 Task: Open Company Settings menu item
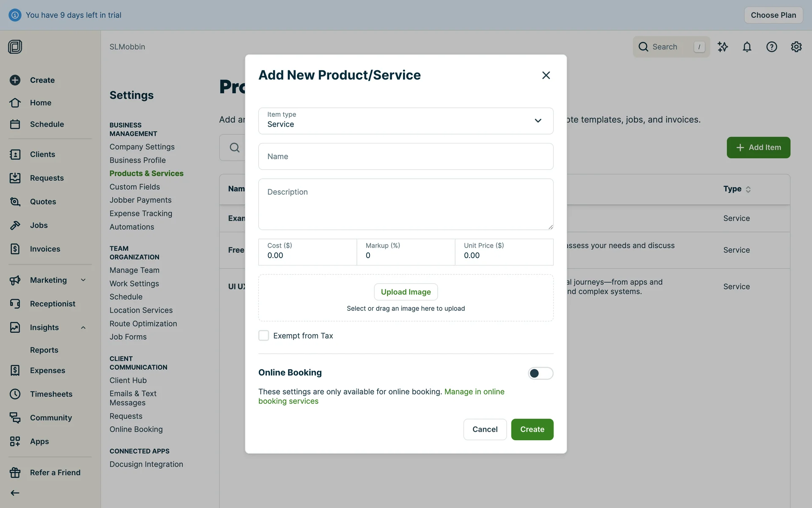coord(142,147)
